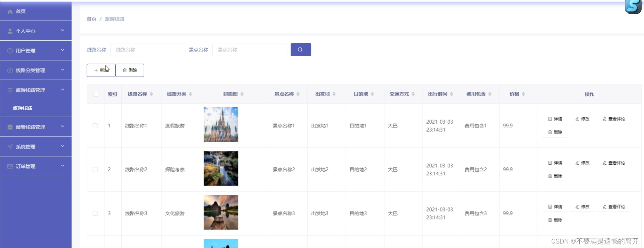Open the 订单管理 sidebar menu
The image size is (644, 248).
(36, 166)
